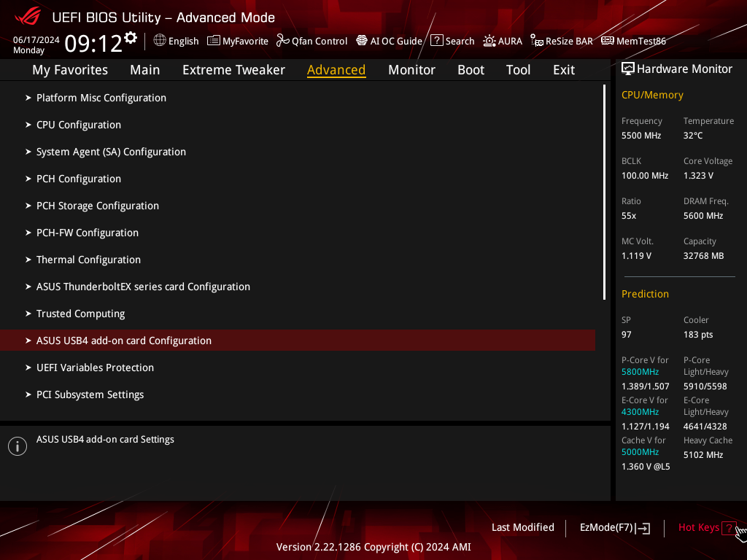Expand PCH Configuration arrow
This screenshot has height=560, width=747.
pos(28,179)
